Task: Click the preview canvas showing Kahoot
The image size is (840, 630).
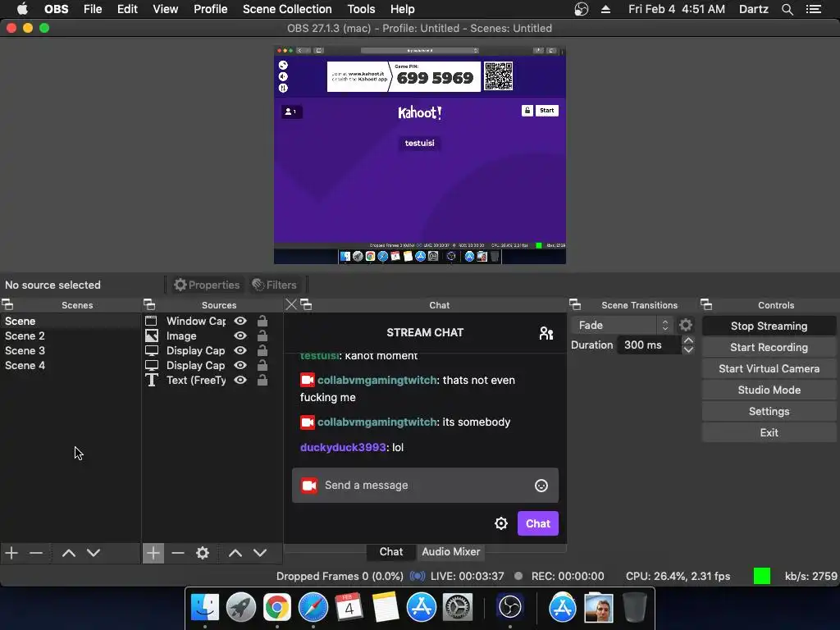Action: tap(420, 155)
